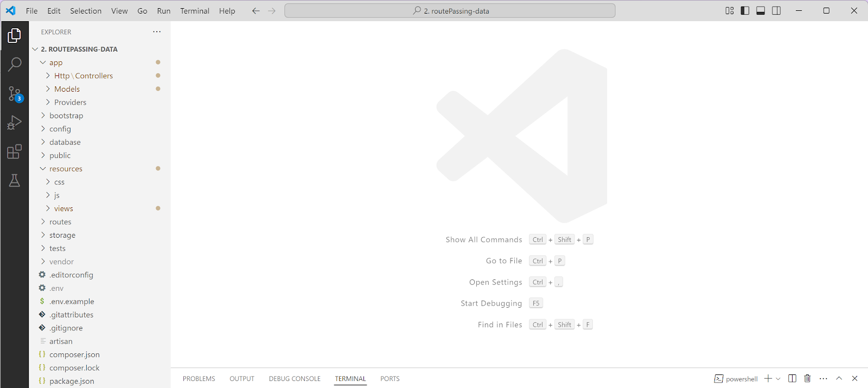Expand the views folder
This screenshot has height=388, width=868.
pos(100,209)
